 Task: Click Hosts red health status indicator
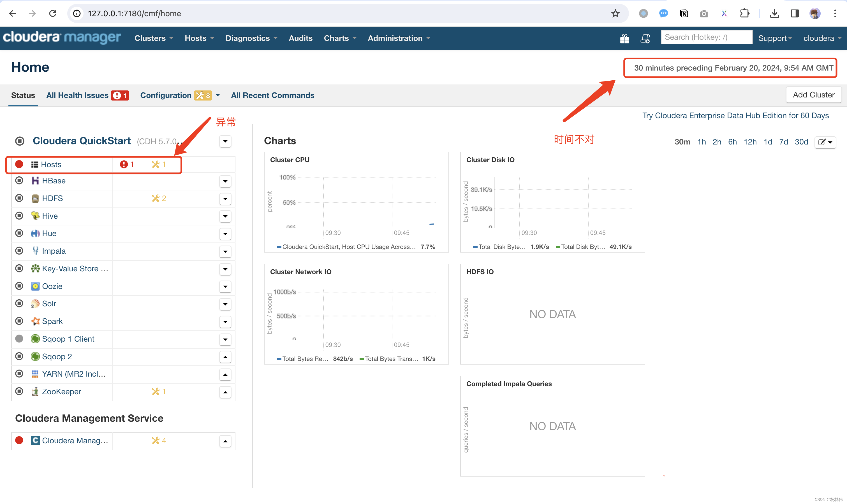19,164
